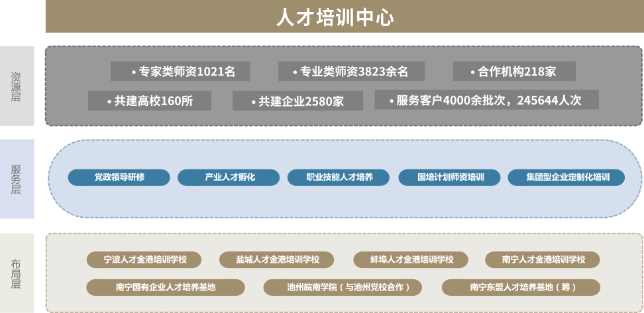
Task: Select 宁波人才金港培训学校
Action: tap(144, 259)
